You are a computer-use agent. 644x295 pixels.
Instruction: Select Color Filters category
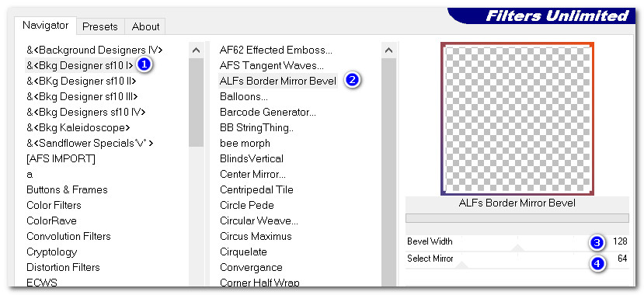pyautogui.click(x=54, y=206)
